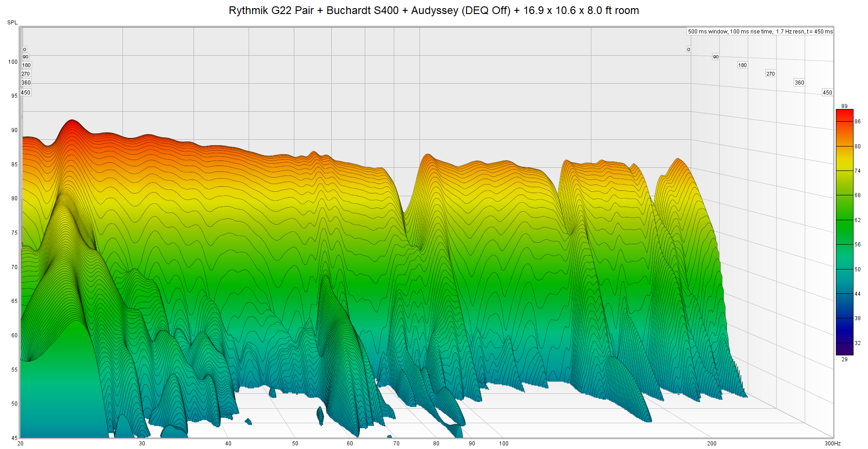Click the 74 value on color legend
Viewport: 868px width, 449px height.
(858, 171)
